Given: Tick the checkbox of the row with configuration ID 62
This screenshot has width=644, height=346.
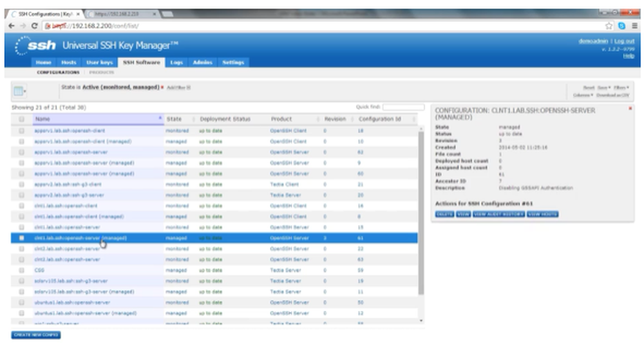Looking at the screenshot, I should click(x=21, y=152).
